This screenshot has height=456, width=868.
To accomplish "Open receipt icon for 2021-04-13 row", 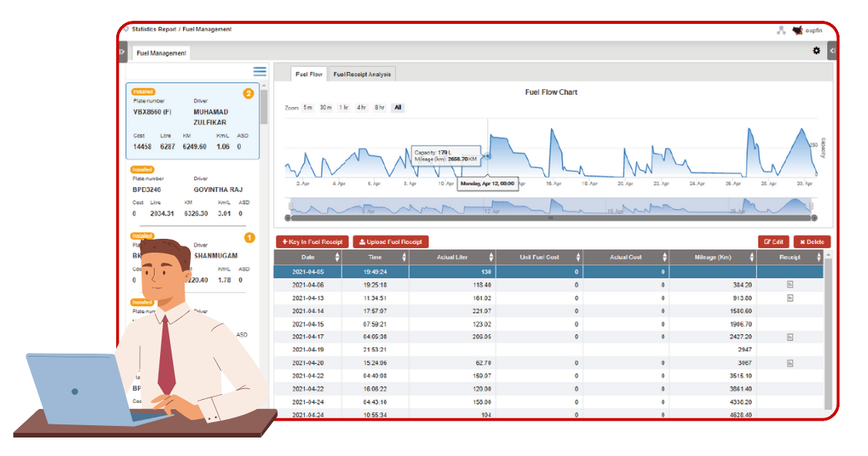I will [790, 297].
